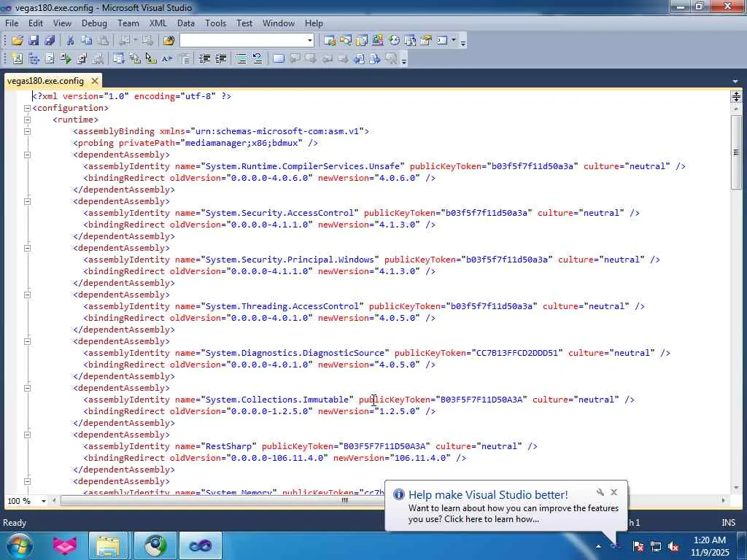Viewport: 747px width, 560px height.
Task: Close the vegas180.exe.config tab with its X
Action: (x=95, y=81)
